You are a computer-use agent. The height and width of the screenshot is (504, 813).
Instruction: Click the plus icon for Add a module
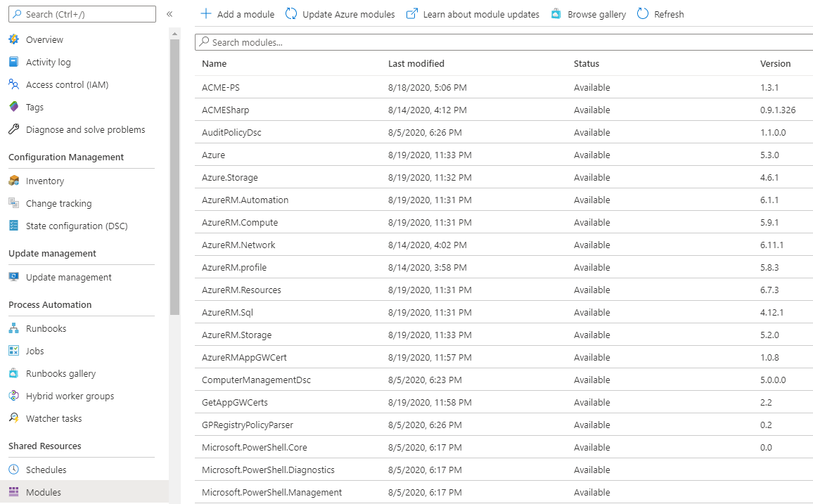coord(206,14)
